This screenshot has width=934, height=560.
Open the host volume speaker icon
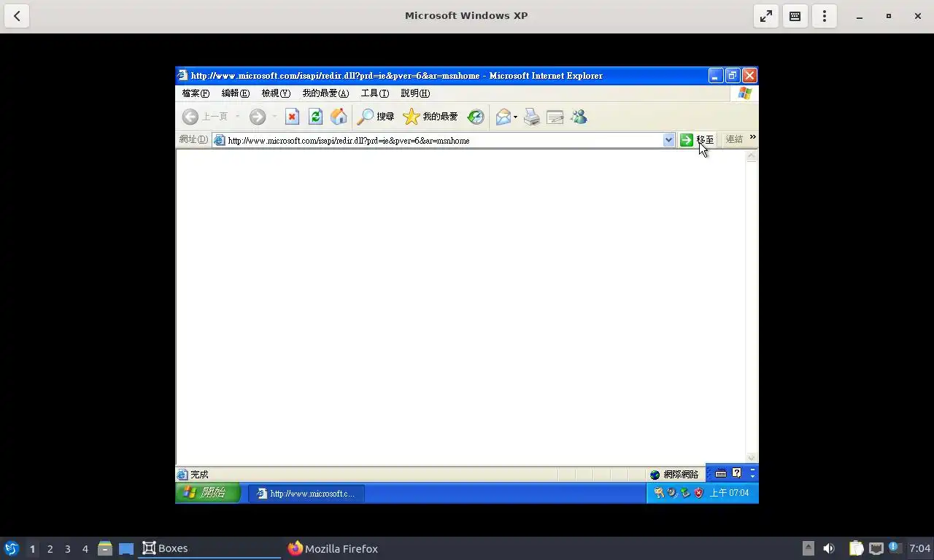(829, 548)
